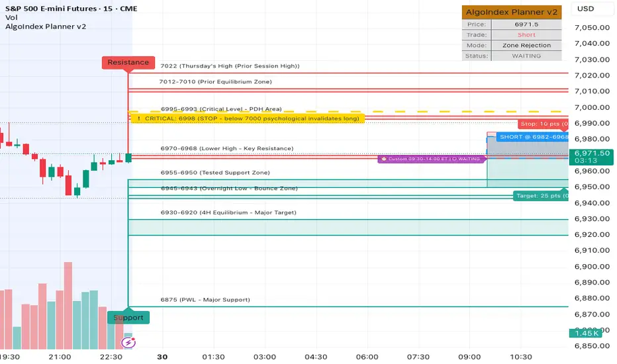This screenshot has height=364, width=617.
Task: Click the 6970-6968 Lower High Key Resistance text
Action: [x=227, y=148]
